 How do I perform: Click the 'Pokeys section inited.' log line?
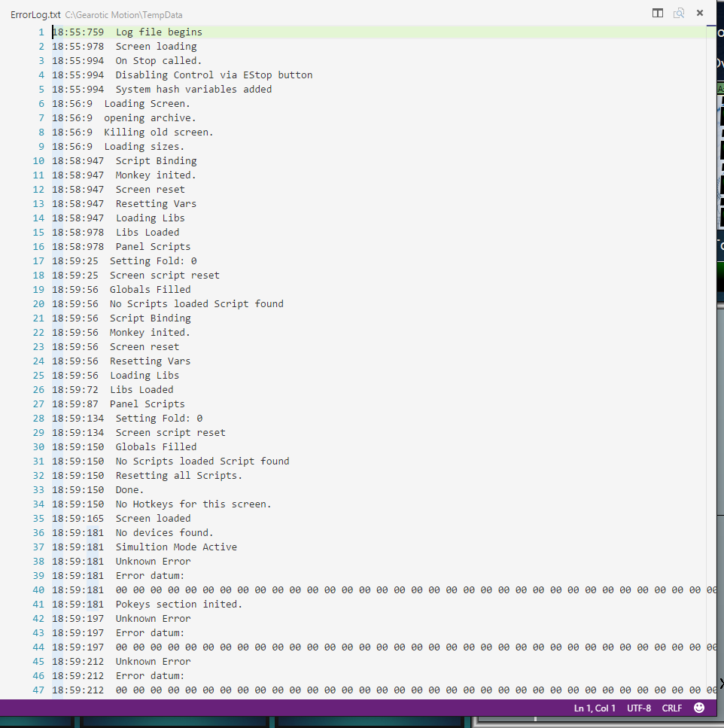coord(178,605)
